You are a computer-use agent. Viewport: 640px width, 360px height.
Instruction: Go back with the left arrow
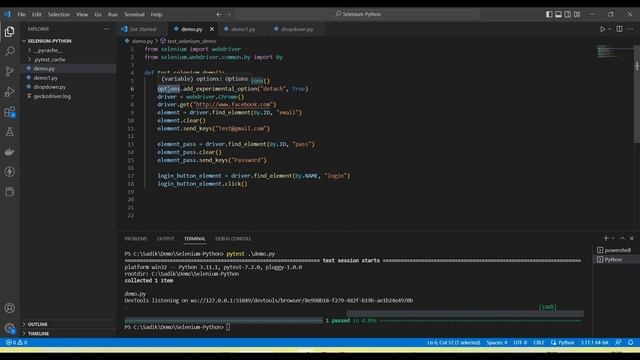click(x=219, y=14)
